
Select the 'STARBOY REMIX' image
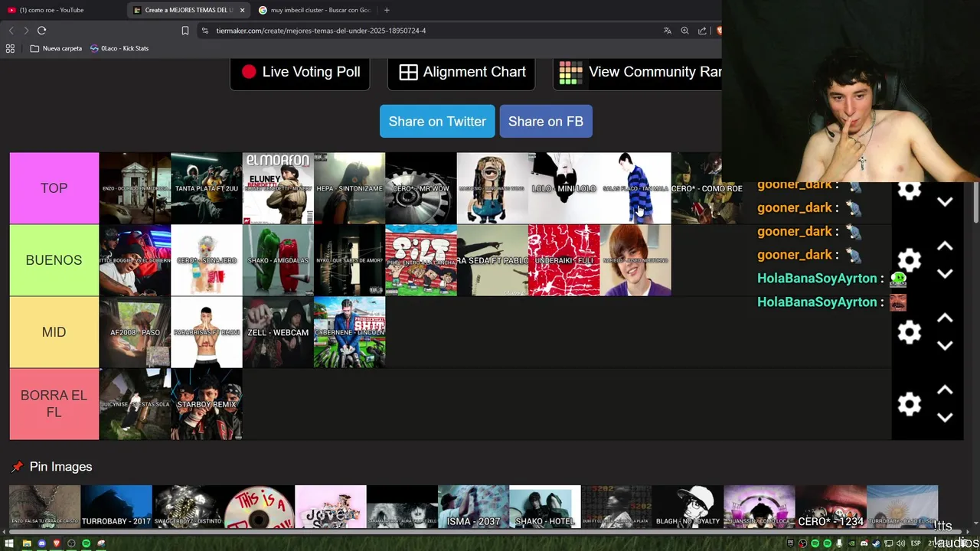(207, 404)
